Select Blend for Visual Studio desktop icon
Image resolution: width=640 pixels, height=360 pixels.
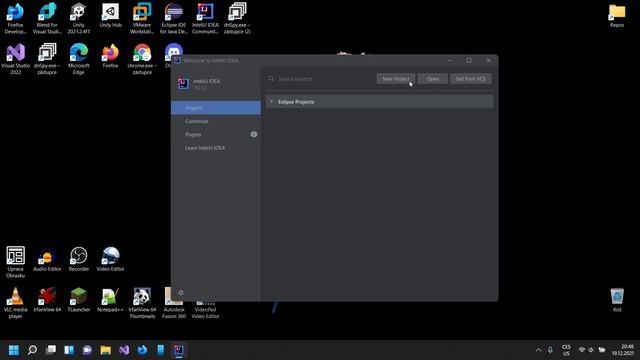47,18
